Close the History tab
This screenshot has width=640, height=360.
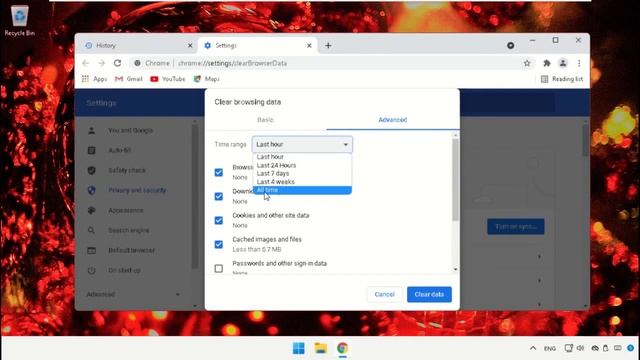point(190,46)
